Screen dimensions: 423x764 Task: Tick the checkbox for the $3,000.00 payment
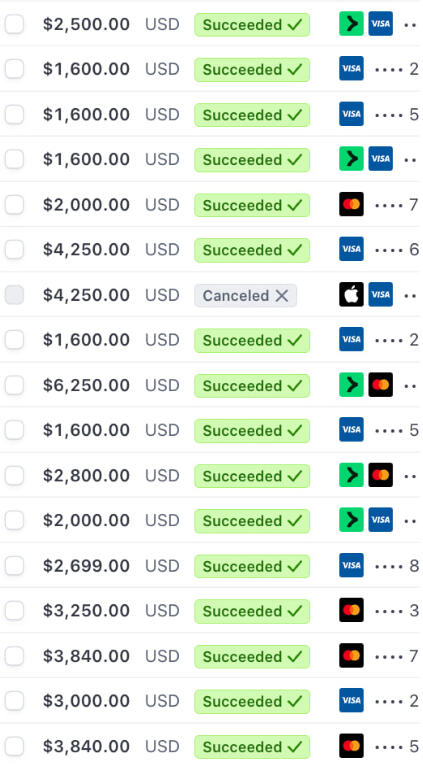click(14, 700)
